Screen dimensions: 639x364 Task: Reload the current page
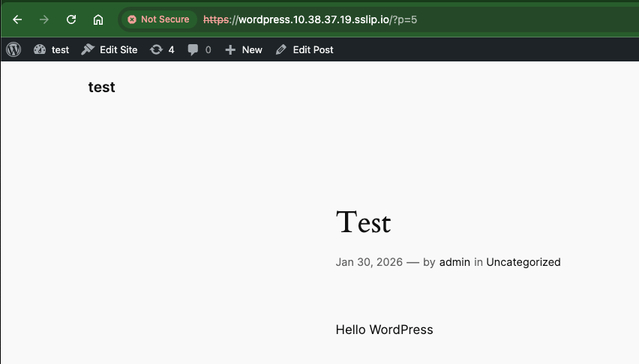[x=71, y=19]
